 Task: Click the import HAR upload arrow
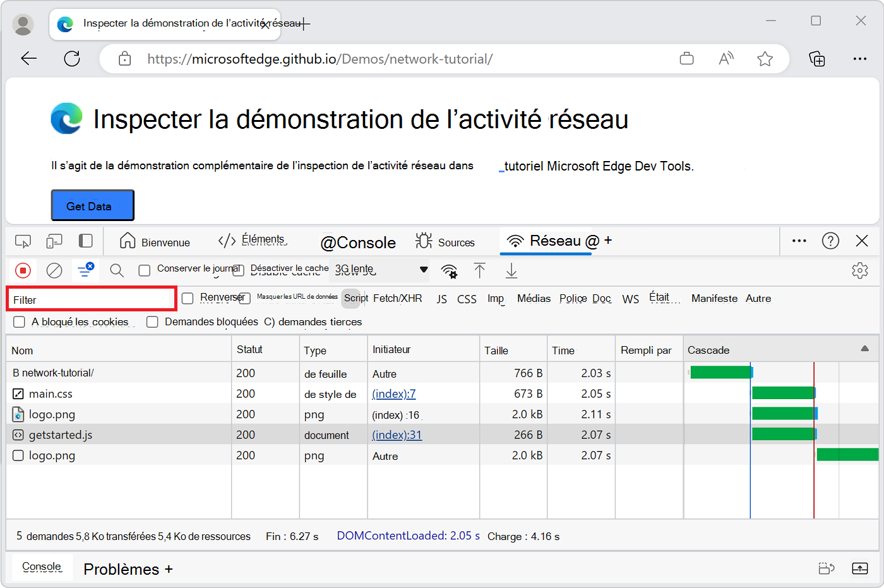click(x=480, y=271)
